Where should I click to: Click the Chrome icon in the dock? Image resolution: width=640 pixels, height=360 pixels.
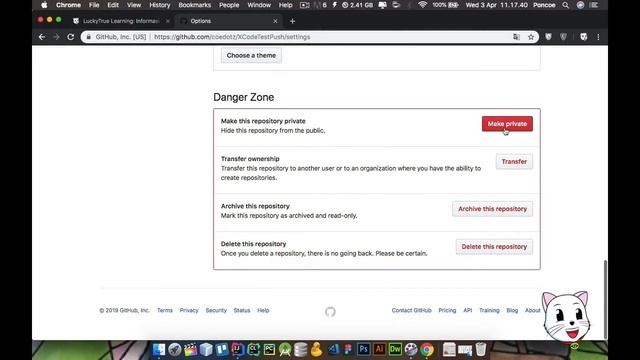click(427, 349)
